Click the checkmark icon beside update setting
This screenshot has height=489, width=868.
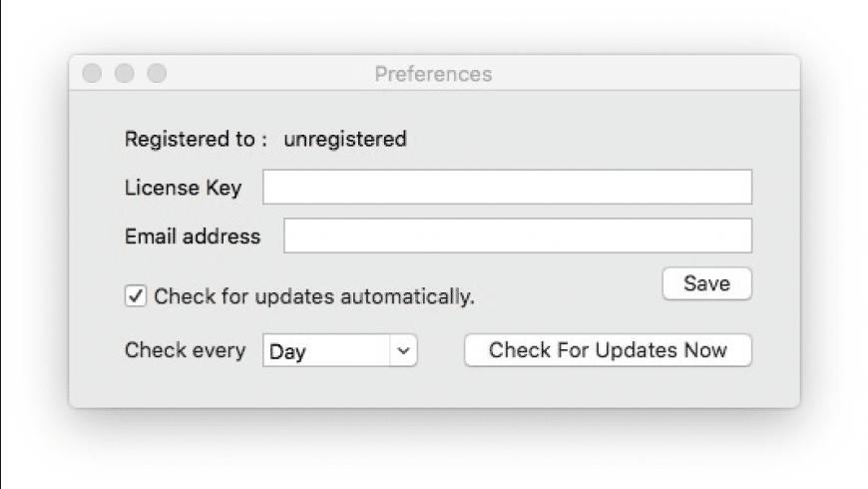pos(135,295)
